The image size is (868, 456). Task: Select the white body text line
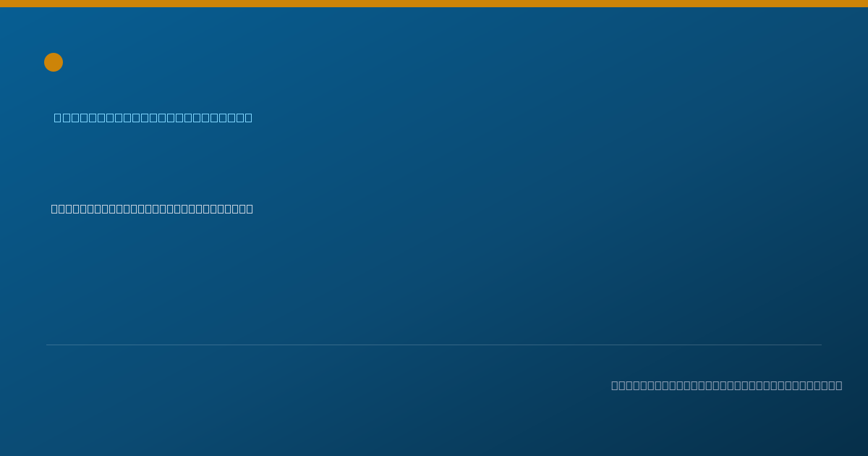[x=152, y=208]
